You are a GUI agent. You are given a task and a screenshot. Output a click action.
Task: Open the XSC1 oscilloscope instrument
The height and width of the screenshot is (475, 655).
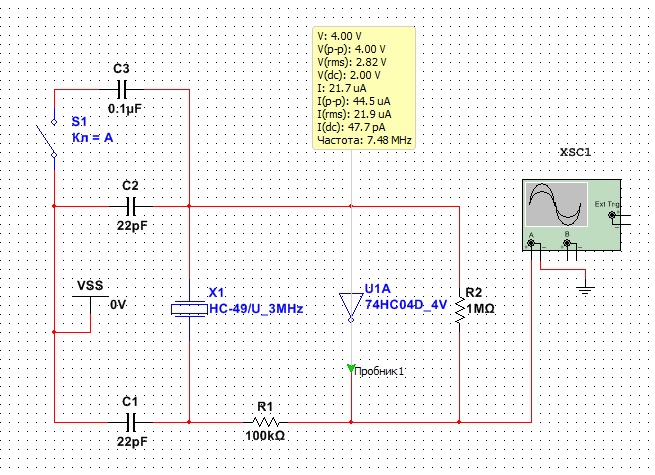571,215
